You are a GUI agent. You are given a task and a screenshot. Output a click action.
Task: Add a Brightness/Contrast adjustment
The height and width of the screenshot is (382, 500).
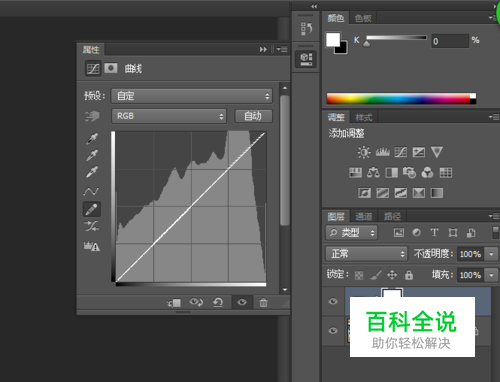coord(364,152)
